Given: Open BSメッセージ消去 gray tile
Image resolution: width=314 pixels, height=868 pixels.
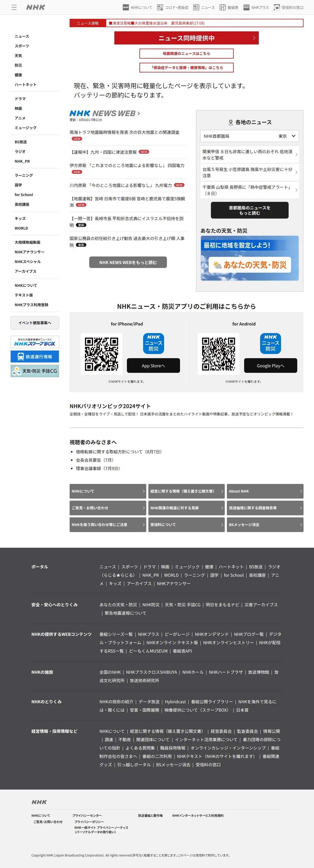Looking at the screenshot, I should [x=265, y=525].
